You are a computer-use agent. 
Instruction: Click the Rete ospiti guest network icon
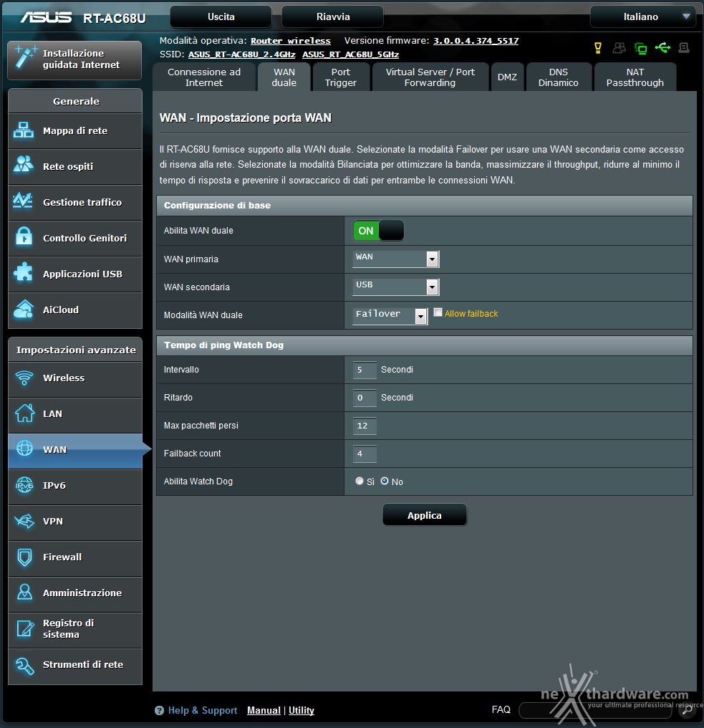[x=23, y=166]
